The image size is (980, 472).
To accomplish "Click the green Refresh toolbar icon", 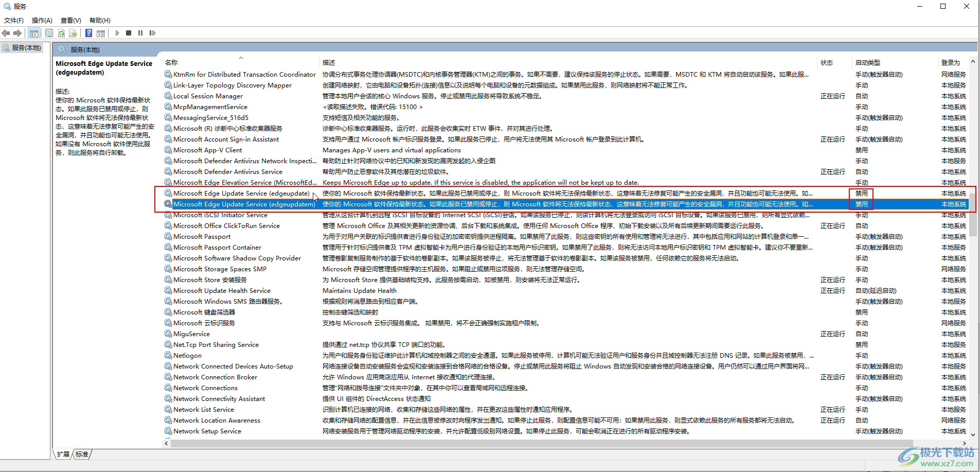I will click(x=61, y=33).
